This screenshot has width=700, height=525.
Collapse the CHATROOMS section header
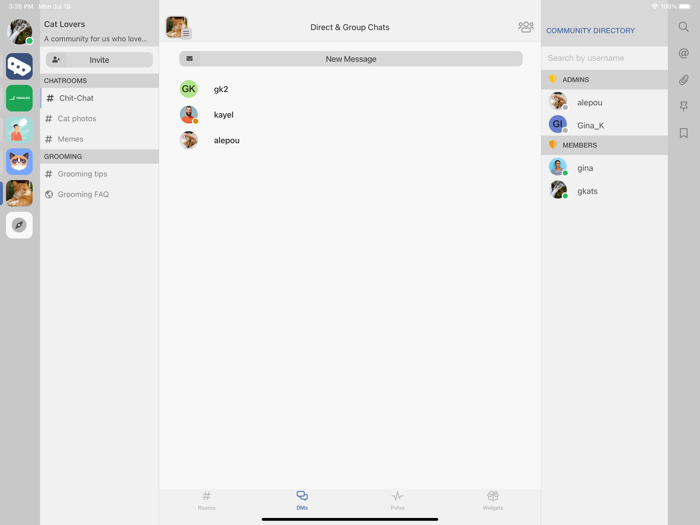pos(100,80)
